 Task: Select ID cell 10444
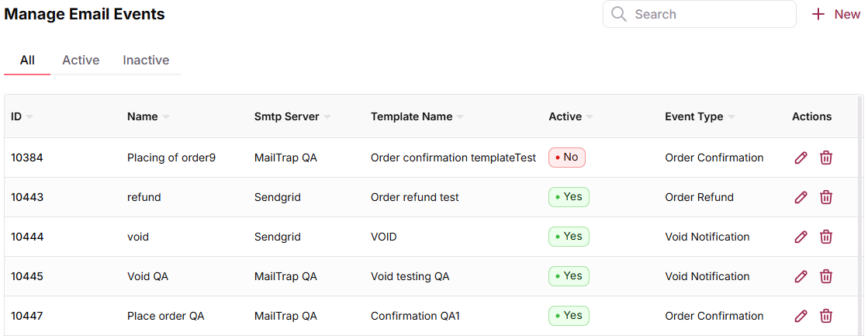tap(27, 237)
